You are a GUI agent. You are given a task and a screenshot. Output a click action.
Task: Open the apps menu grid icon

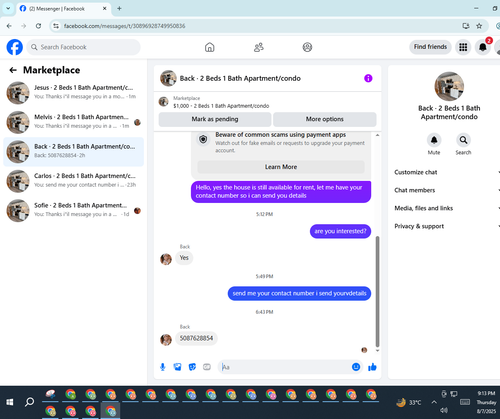pos(463,47)
